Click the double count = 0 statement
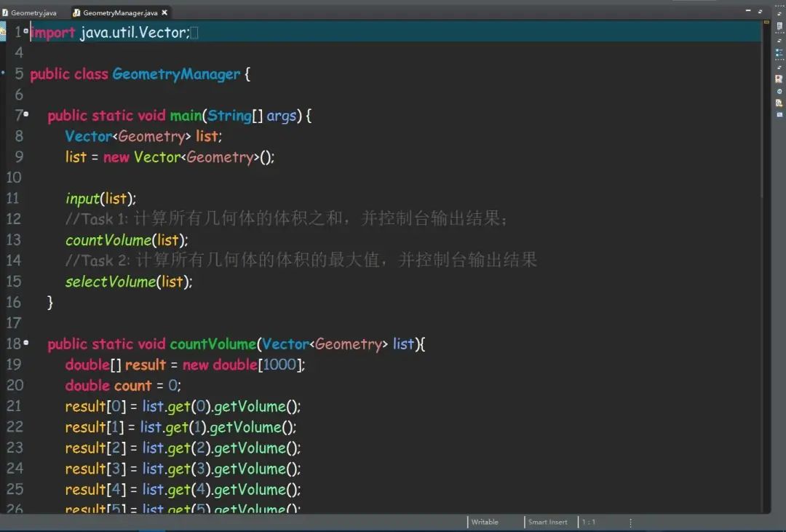This screenshot has height=532, width=786. coord(123,386)
